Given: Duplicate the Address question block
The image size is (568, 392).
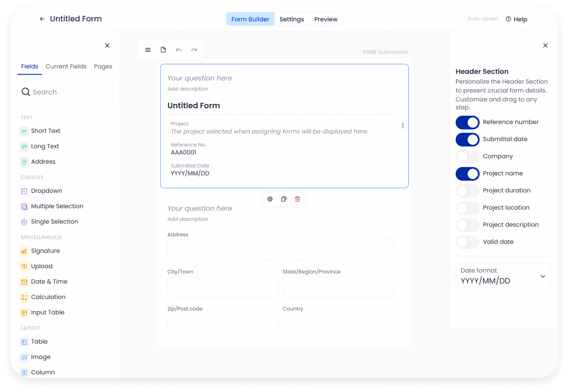Looking at the screenshot, I should [284, 199].
